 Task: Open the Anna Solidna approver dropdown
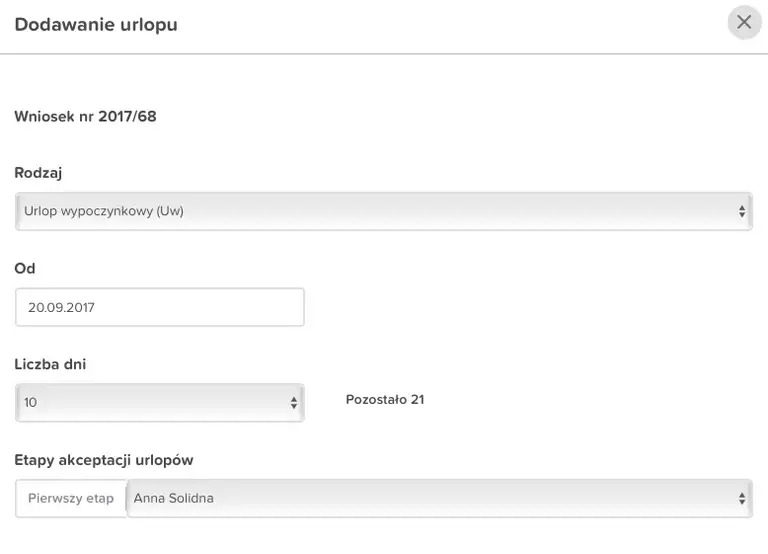coord(438,498)
